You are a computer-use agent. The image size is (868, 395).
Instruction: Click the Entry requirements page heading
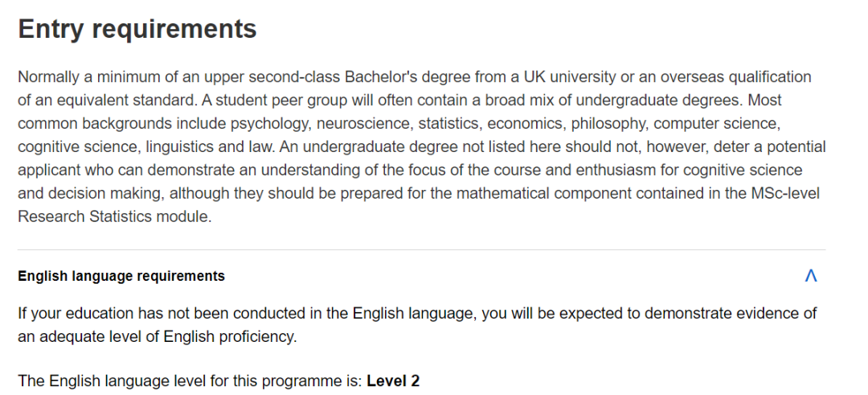[137, 29]
